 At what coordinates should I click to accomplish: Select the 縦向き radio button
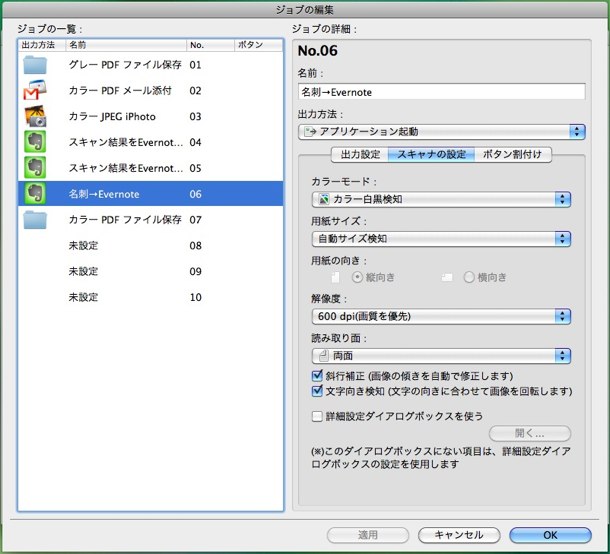click(x=357, y=277)
